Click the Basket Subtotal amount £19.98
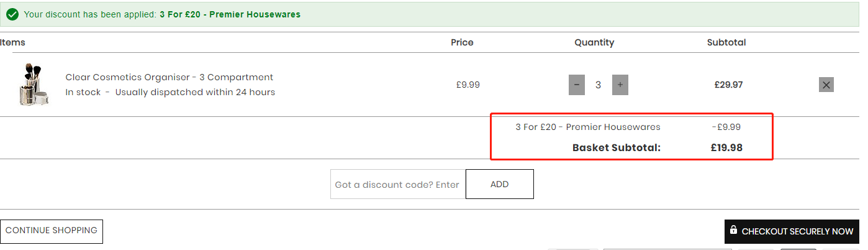 [726, 148]
